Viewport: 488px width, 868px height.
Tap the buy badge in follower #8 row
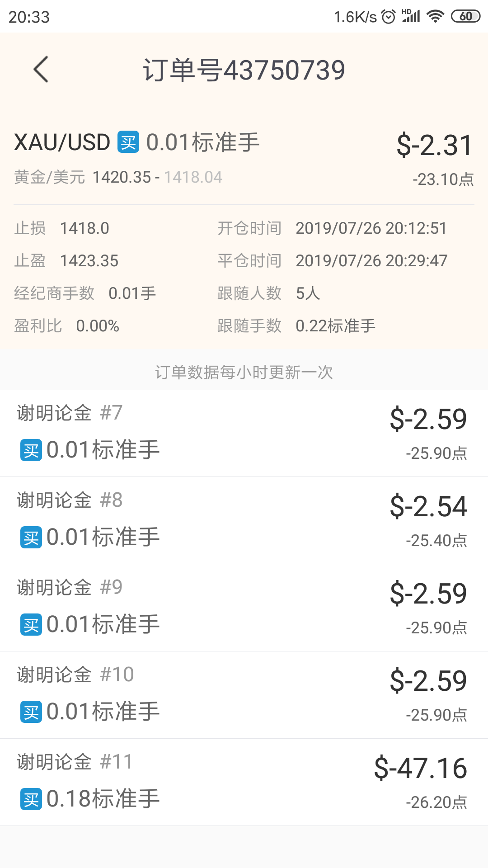point(31,538)
